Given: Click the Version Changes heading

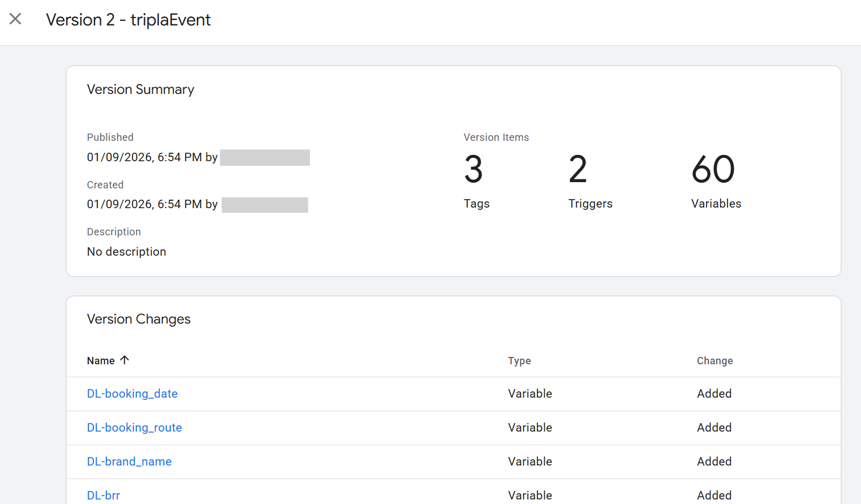Looking at the screenshot, I should point(139,319).
